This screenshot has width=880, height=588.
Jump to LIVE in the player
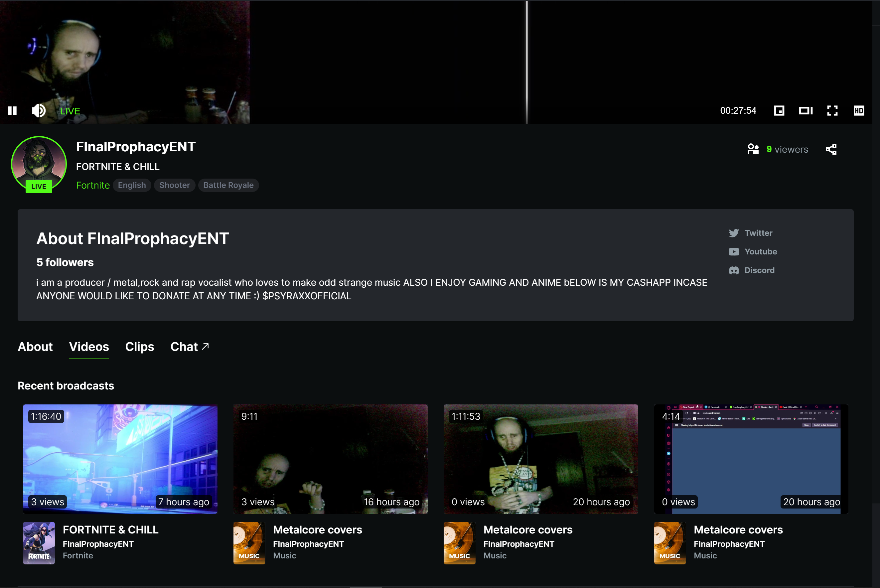[x=70, y=111]
